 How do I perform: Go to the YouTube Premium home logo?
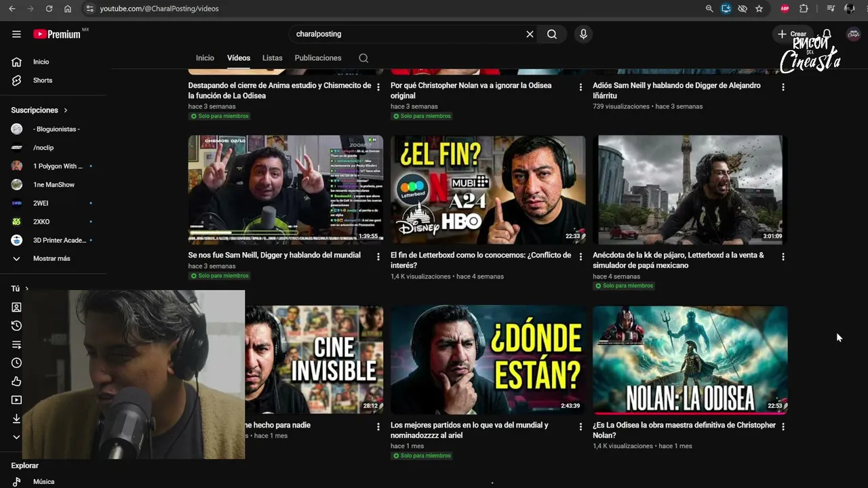57,34
